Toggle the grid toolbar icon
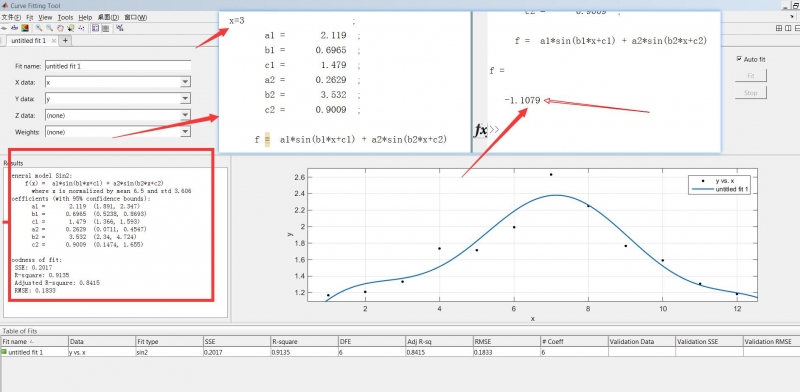Image resolution: width=800 pixels, height=392 pixels. point(106,28)
